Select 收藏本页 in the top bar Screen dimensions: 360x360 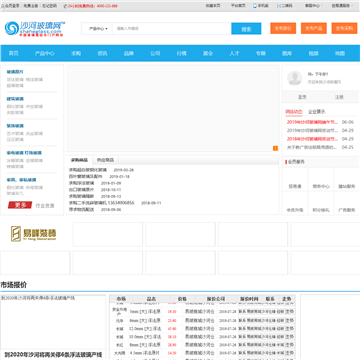pos(213,6)
